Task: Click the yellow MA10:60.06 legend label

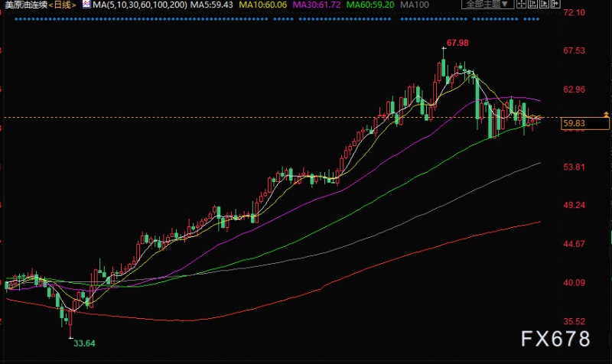Action: click(262, 5)
